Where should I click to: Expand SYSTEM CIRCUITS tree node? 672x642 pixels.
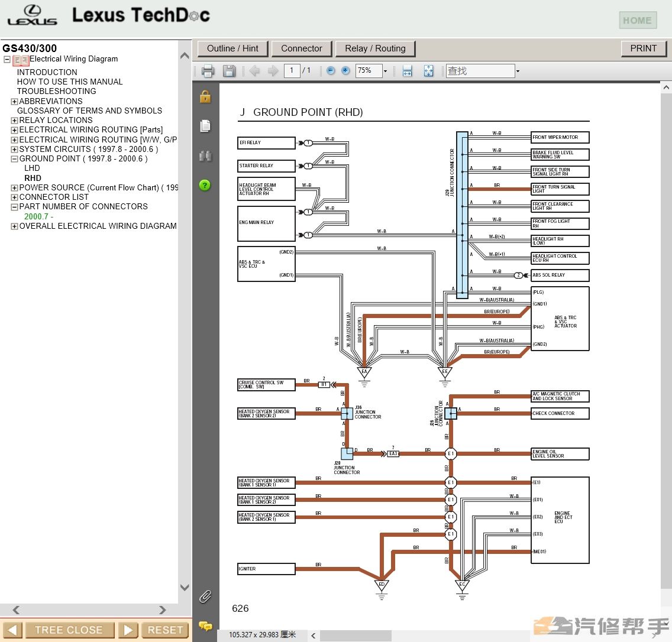pos(14,150)
